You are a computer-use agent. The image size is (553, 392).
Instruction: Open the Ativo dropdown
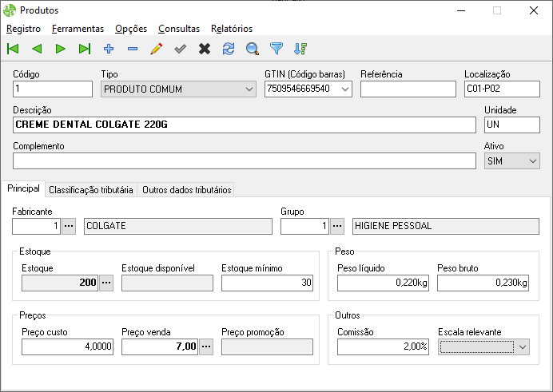click(533, 160)
